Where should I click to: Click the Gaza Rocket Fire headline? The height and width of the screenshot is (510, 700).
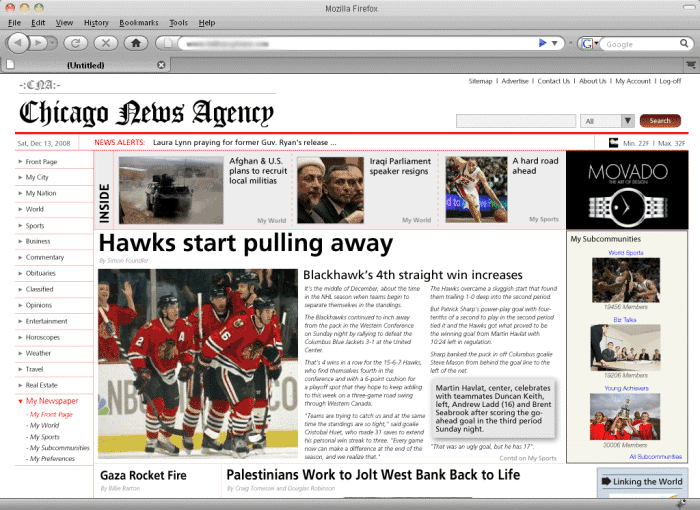143,475
